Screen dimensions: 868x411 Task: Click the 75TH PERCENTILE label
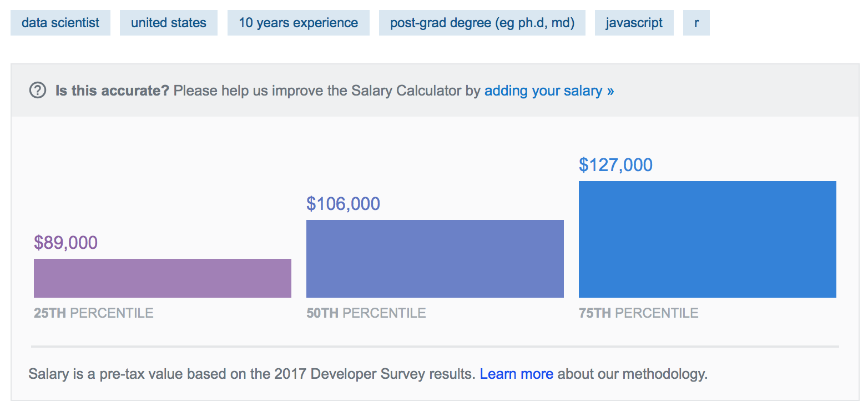(639, 313)
